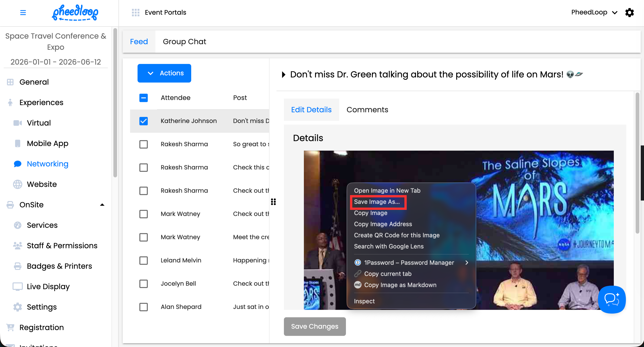The width and height of the screenshot is (644, 347).
Task: Click the hamburger menu icon
Action: (x=23, y=12)
